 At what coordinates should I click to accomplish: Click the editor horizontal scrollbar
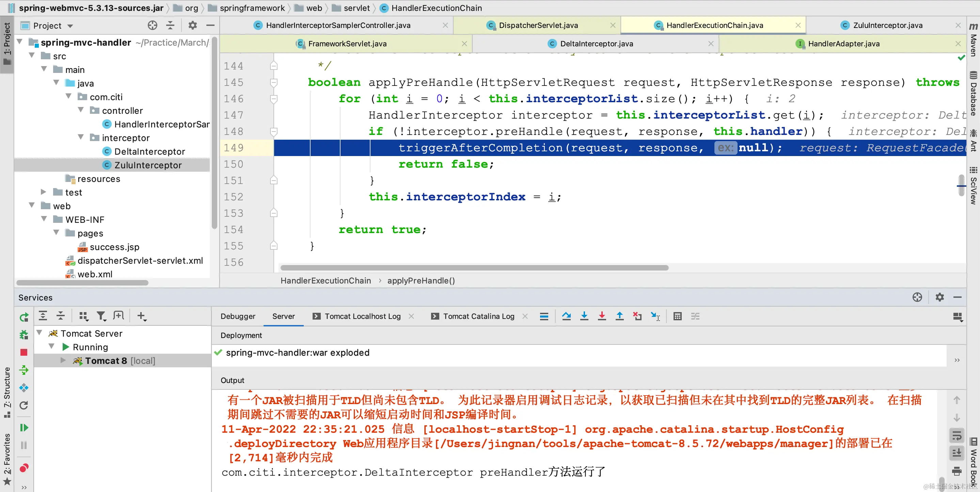474,268
